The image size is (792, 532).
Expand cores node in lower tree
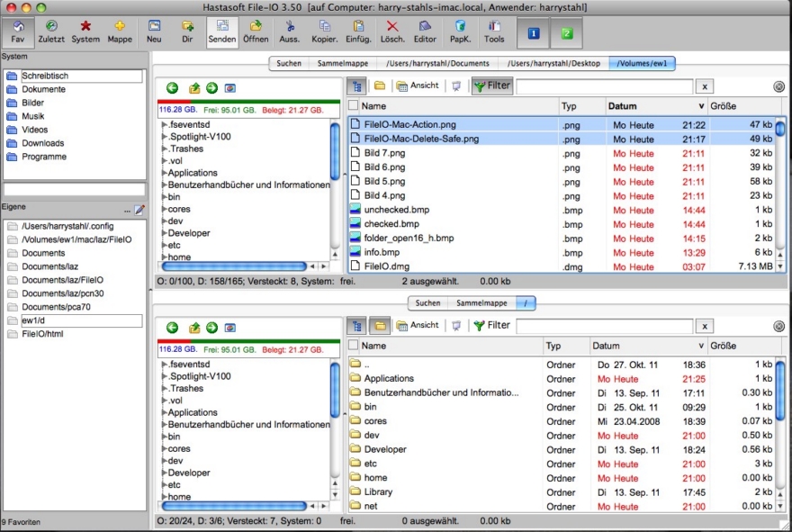pyautogui.click(x=164, y=448)
